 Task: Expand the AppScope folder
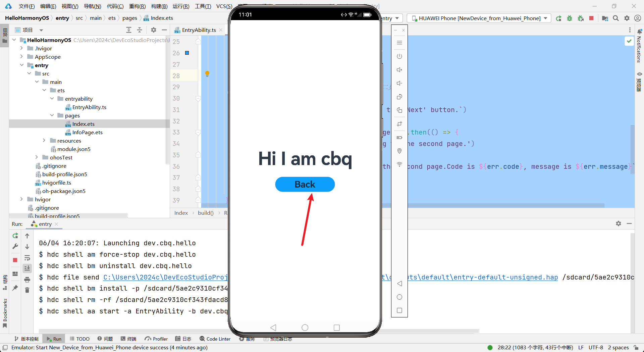[x=21, y=57]
